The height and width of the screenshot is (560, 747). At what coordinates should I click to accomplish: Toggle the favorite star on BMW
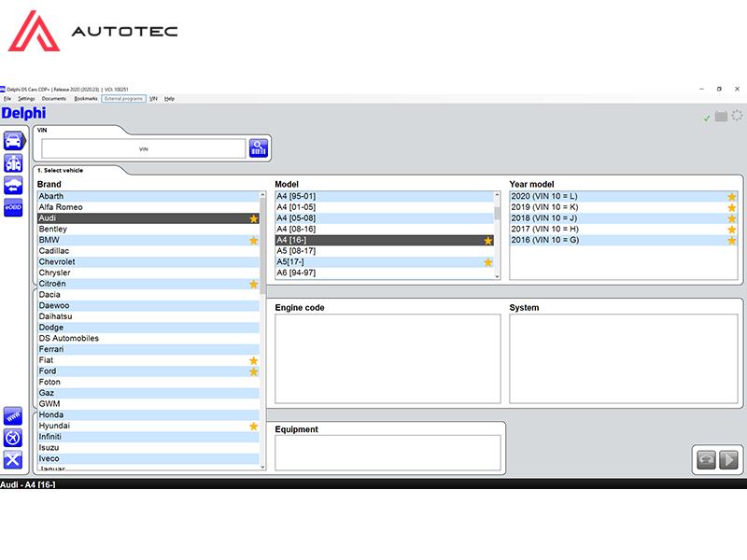[254, 241]
